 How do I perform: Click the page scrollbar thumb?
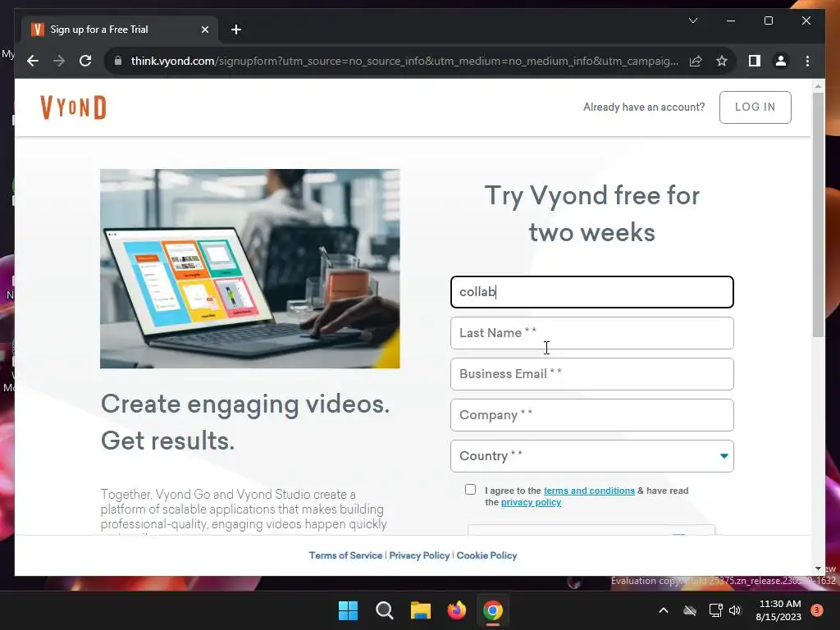(818, 214)
